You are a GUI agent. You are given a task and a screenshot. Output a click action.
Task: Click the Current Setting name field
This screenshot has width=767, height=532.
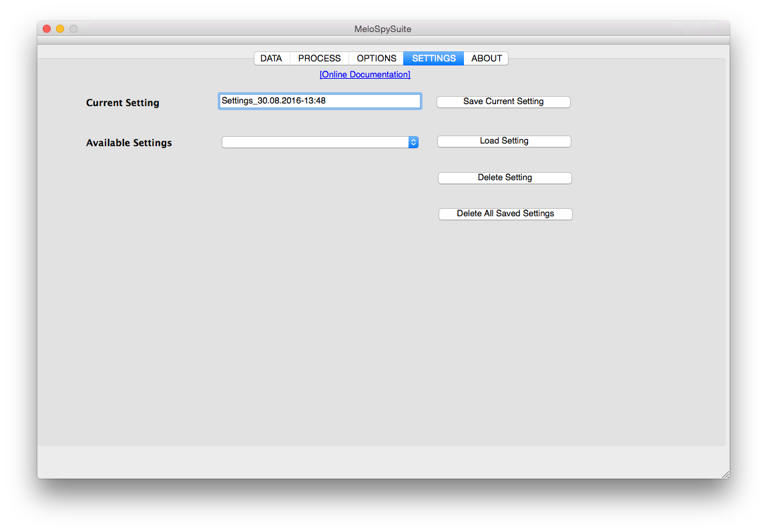tap(320, 101)
